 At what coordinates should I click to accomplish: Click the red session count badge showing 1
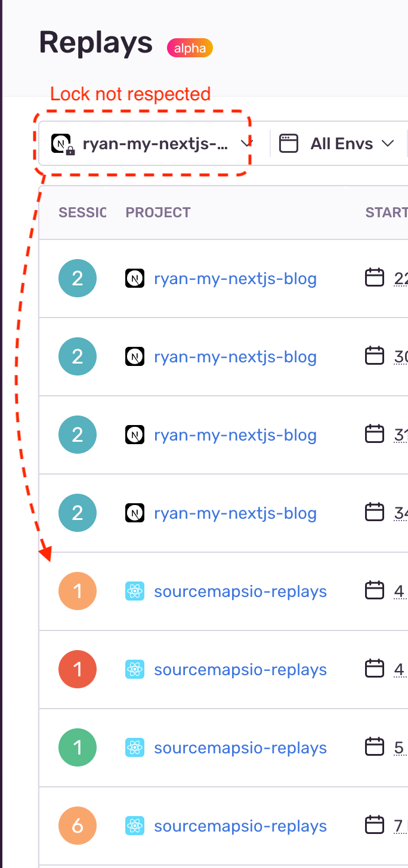point(77,669)
